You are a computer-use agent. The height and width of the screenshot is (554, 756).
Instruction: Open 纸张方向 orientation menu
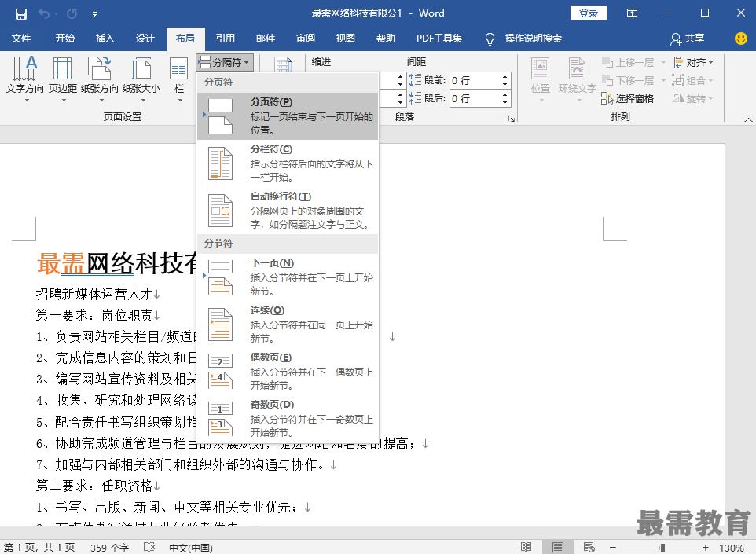coord(99,79)
